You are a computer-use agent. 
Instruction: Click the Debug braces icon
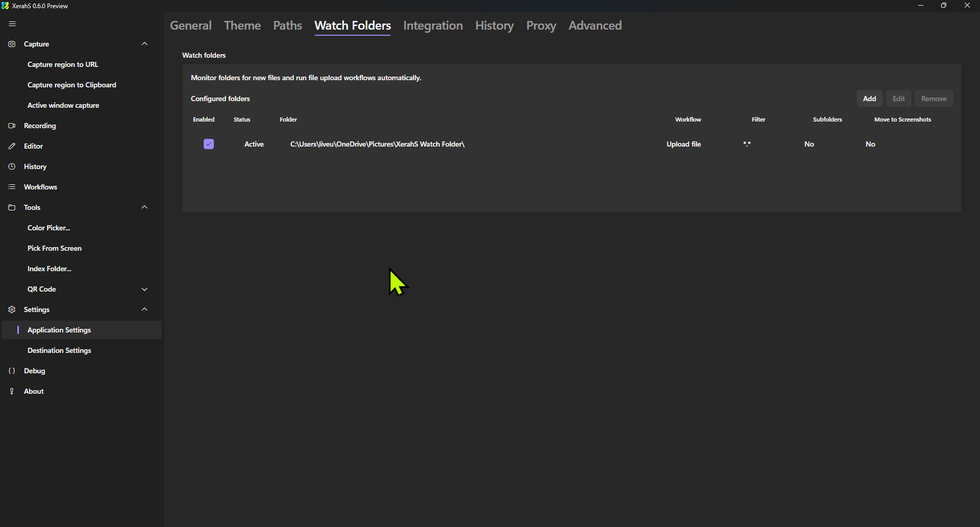[12, 371]
